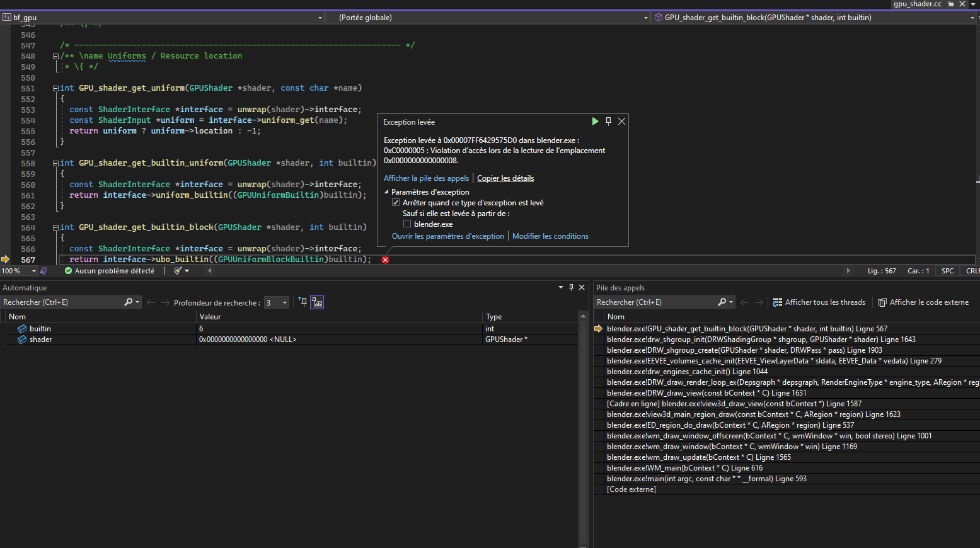Collapse the Paramètres d'exception section

click(387, 192)
